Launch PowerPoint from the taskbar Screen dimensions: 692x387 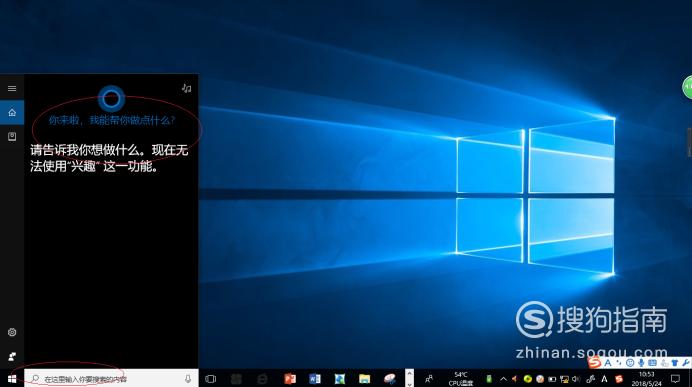coord(290,379)
